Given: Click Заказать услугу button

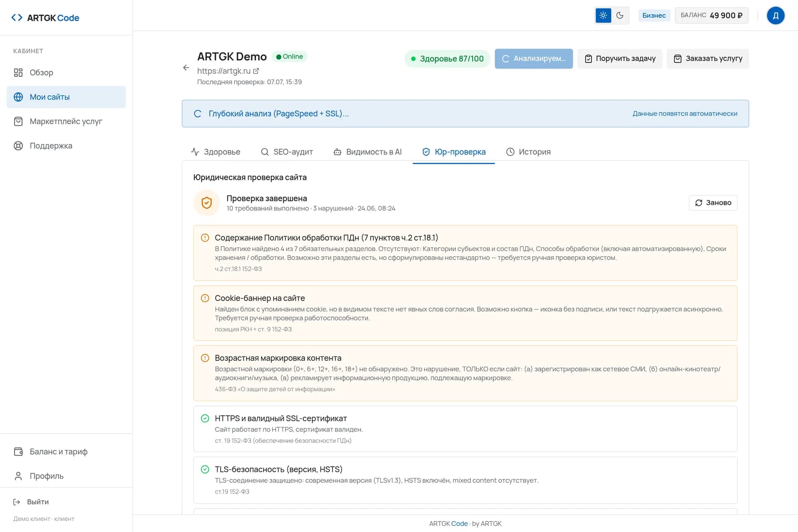Looking at the screenshot, I should click(x=708, y=59).
